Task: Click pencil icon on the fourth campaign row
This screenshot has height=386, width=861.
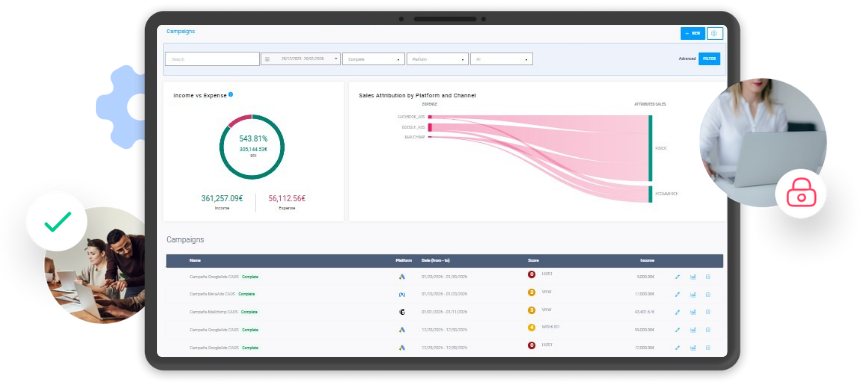Action: coord(677,330)
